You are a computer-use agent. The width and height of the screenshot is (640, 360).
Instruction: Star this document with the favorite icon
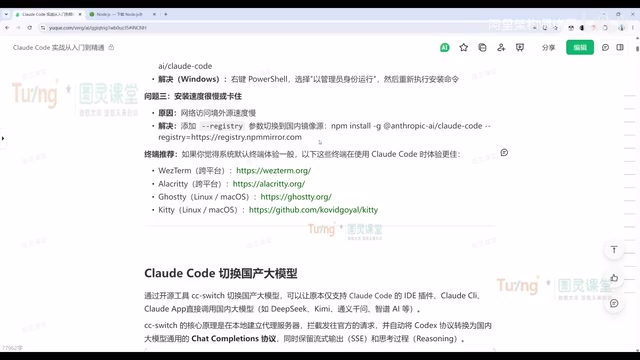point(463,48)
